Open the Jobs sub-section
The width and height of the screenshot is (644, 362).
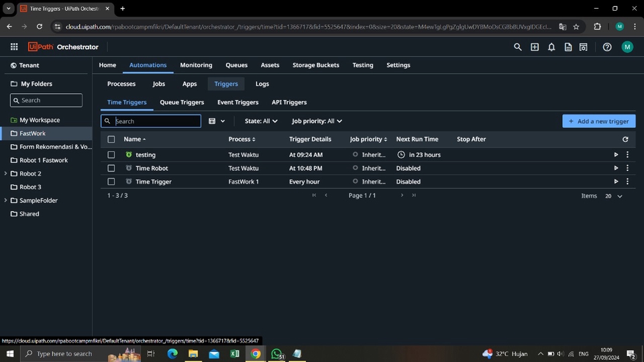click(x=158, y=84)
